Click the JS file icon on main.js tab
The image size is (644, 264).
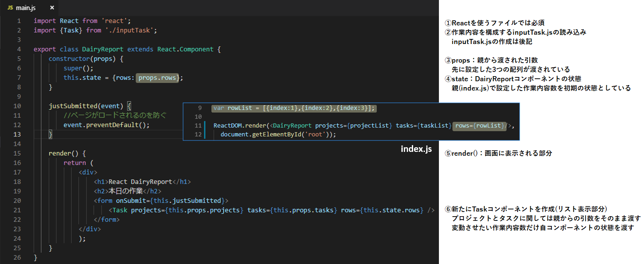click(x=10, y=8)
